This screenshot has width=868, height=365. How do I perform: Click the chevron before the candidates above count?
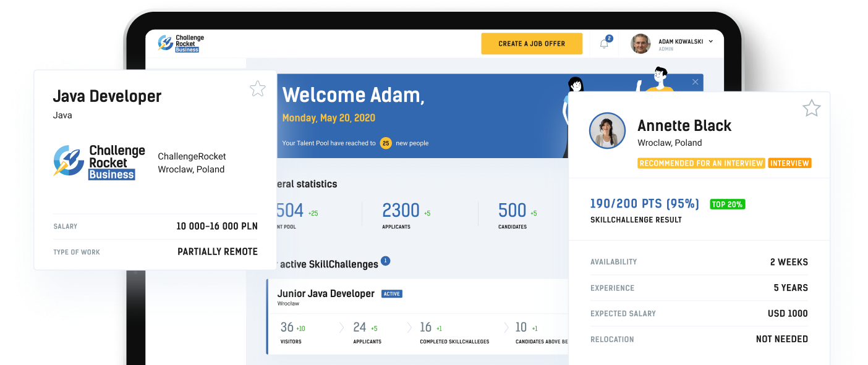coord(506,327)
